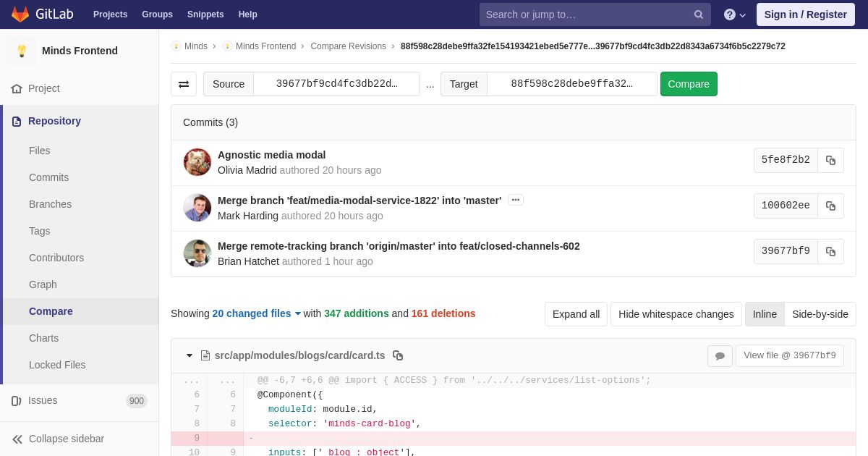This screenshot has width=868, height=456.
Task: Open the Groups menu
Action: coord(157,14)
